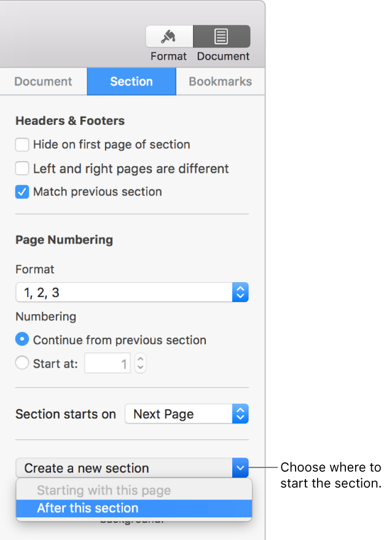Click the chevron on the Next Page pop-up

(241, 414)
